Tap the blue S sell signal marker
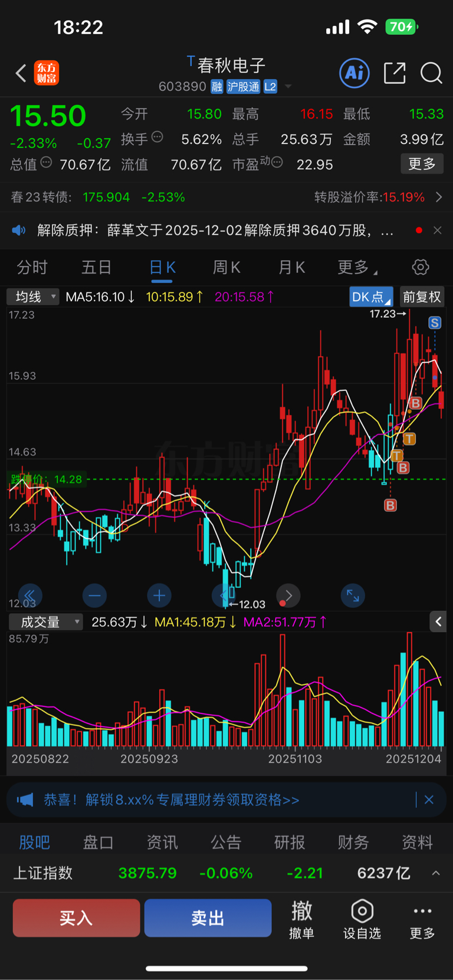The image size is (453, 980). point(435,323)
